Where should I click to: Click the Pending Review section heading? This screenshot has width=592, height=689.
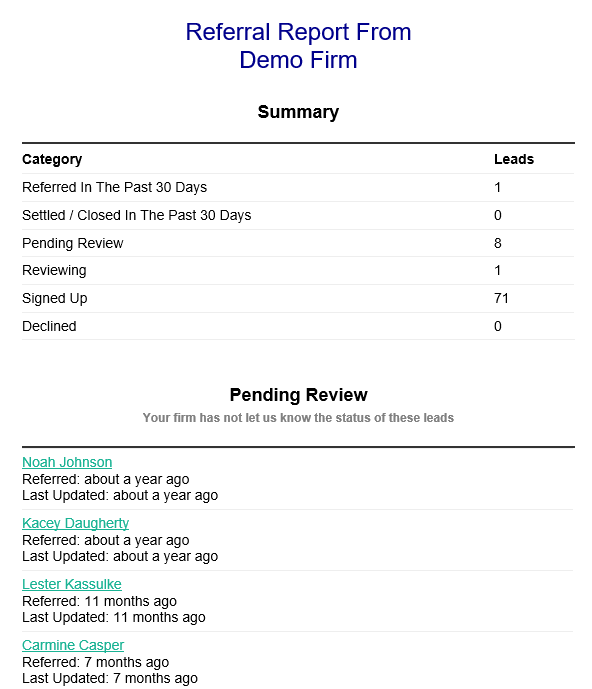pos(298,395)
